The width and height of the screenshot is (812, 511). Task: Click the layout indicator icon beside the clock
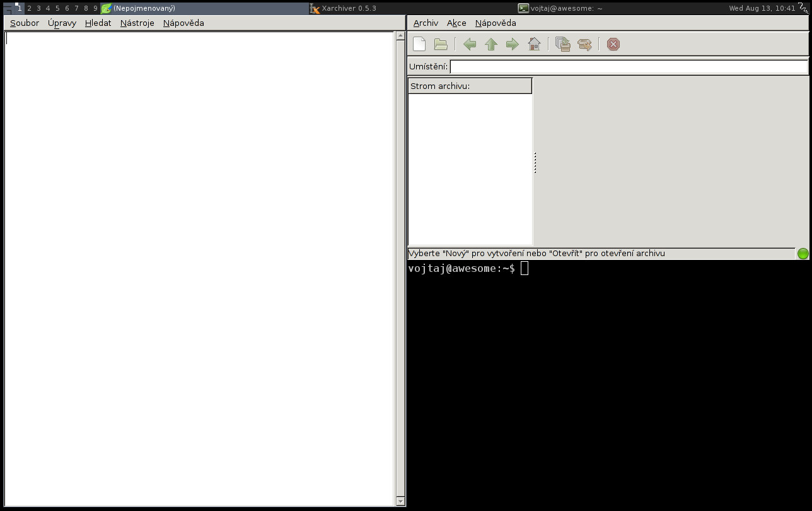click(804, 8)
